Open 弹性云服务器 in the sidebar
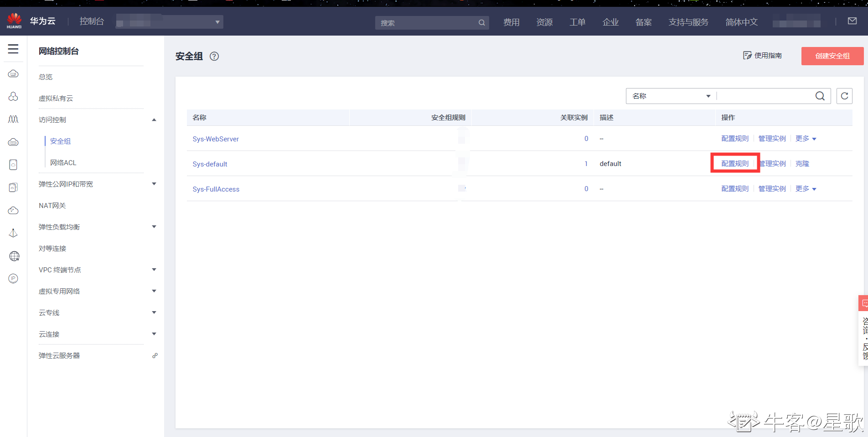868x437 pixels. tap(59, 355)
